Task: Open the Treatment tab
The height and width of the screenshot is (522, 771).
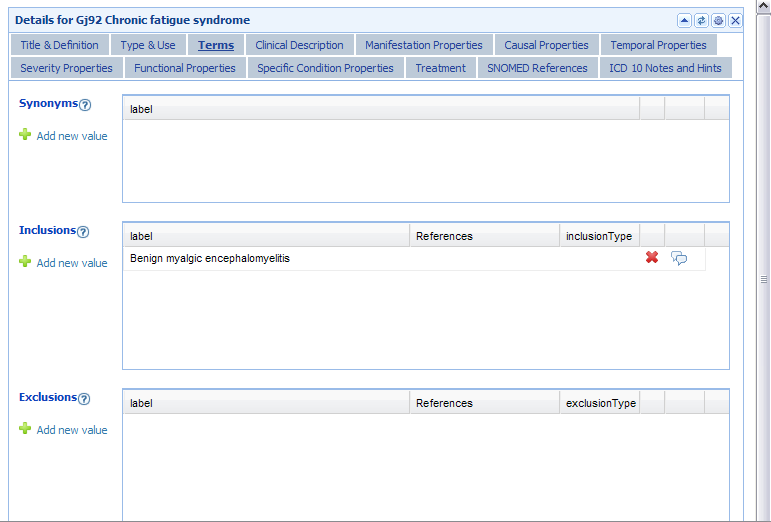Action: pyautogui.click(x=440, y=68)
